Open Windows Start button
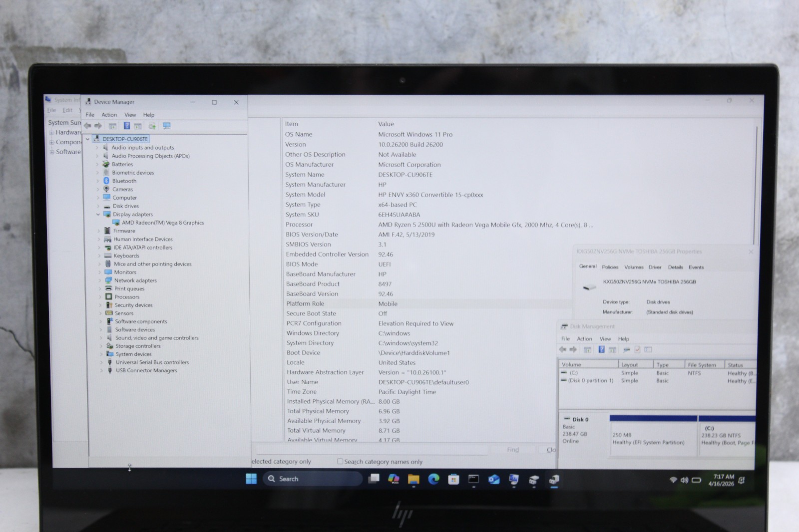This screenshot has height=532, width=799. pyautogui.click(x=251, y=479)
